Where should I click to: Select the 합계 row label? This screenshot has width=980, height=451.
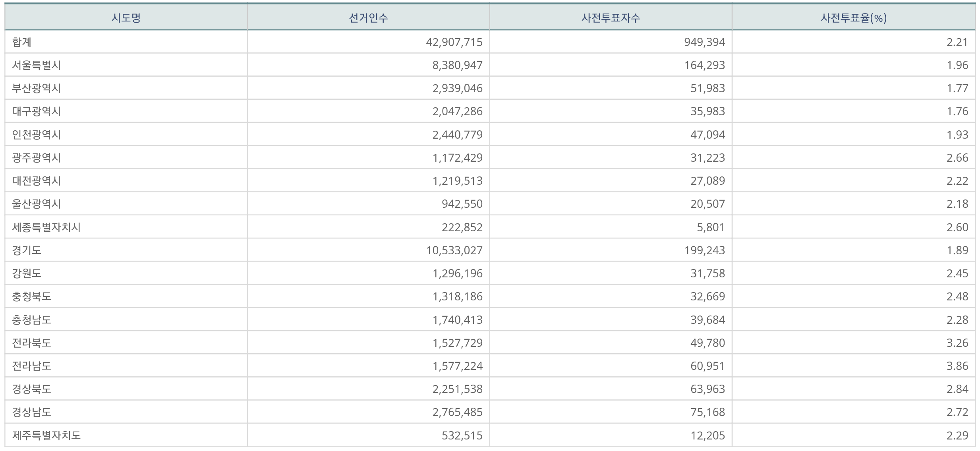[22, 42]
